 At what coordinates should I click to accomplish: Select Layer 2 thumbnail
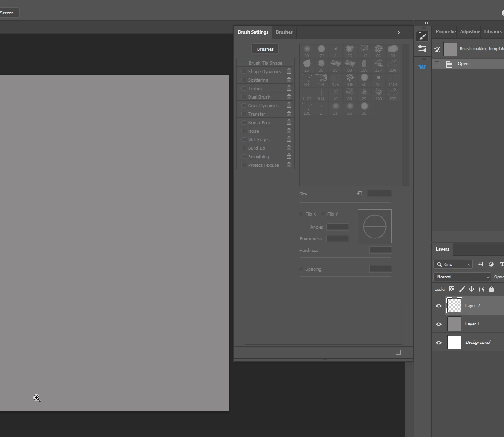[x=454, y=306]
